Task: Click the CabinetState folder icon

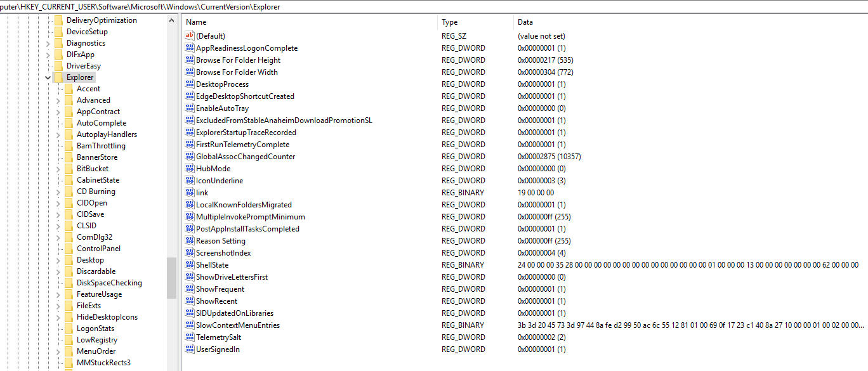Action: [69, 180]
